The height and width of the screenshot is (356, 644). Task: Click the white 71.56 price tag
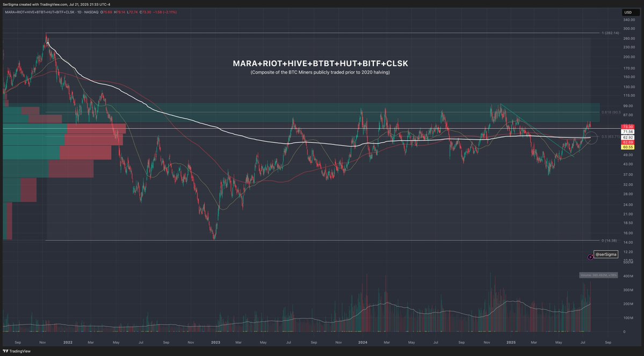[x=627, y=132]
